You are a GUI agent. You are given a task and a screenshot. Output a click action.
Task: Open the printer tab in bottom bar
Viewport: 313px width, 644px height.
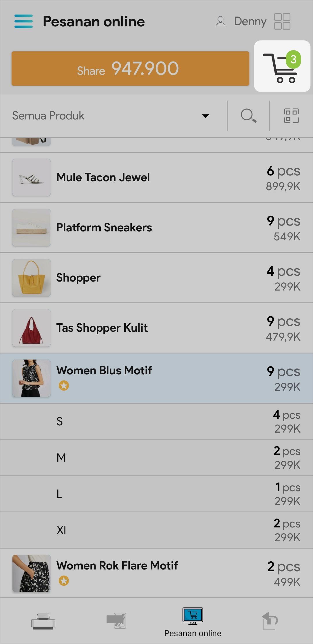(x=43, y=621)
